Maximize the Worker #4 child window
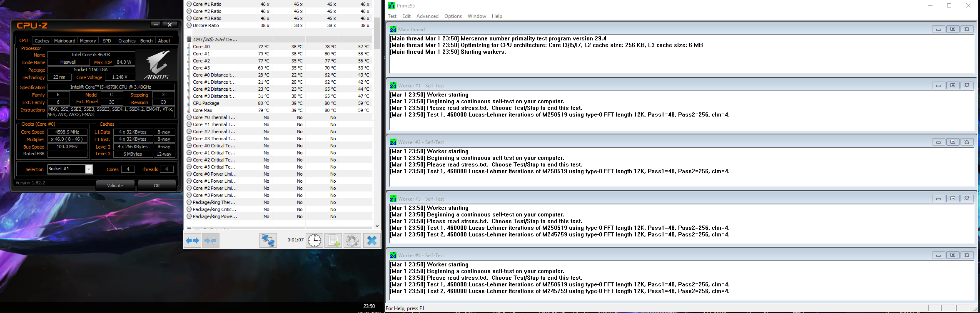This screenshot has height=313, width=980. 953,255
